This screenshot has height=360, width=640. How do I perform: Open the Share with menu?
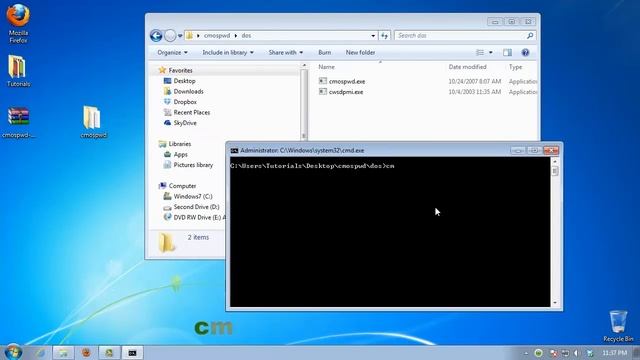pos(286,53)
